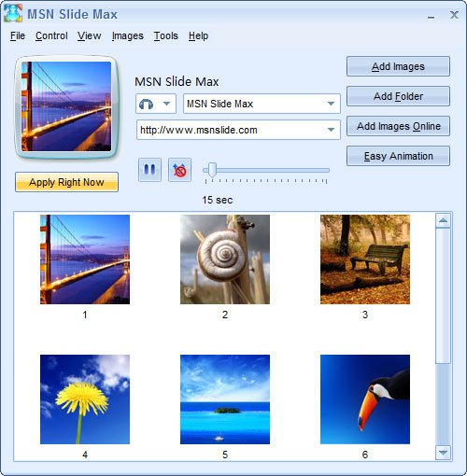Image resolution: width=467 pixels, height=476 pixels.
Task: Toggle the red disable-shuffle icon button
Action: [x=179, y=170]
